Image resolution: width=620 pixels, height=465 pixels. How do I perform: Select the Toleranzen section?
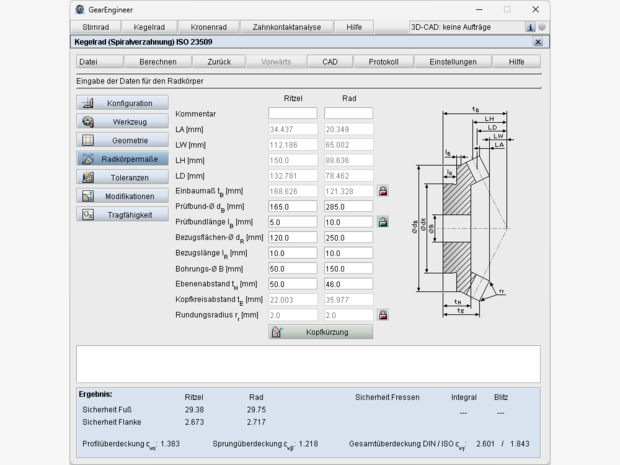point(122,177)
